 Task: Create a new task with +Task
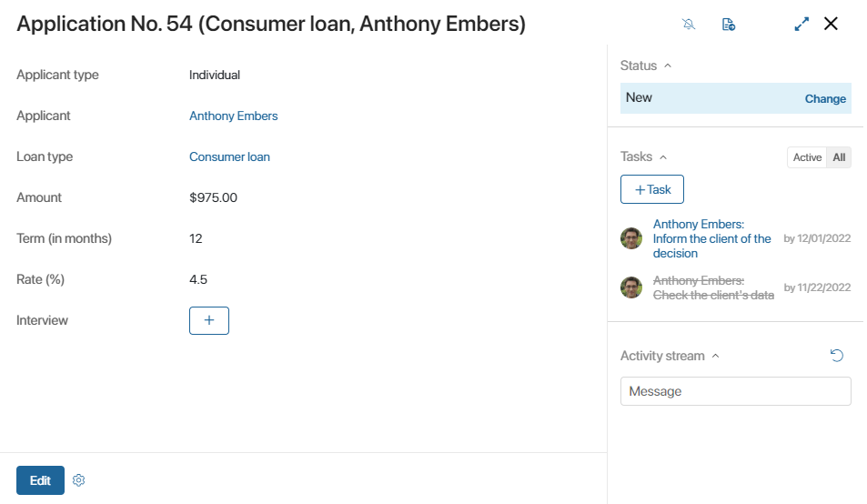(652, 189)
